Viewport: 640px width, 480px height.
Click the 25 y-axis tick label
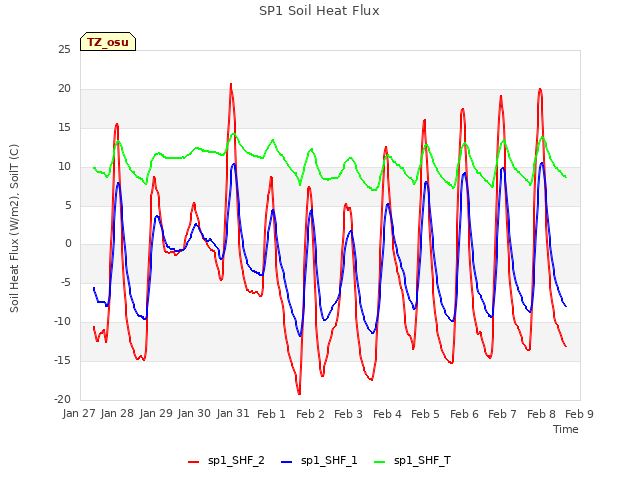[x=64, y=50]
